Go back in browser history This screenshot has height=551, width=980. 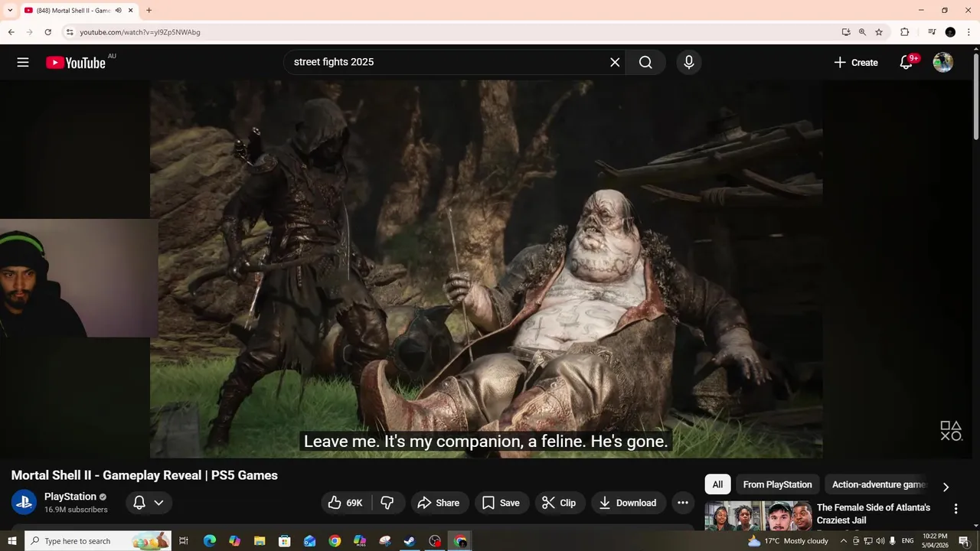[11, 32]
